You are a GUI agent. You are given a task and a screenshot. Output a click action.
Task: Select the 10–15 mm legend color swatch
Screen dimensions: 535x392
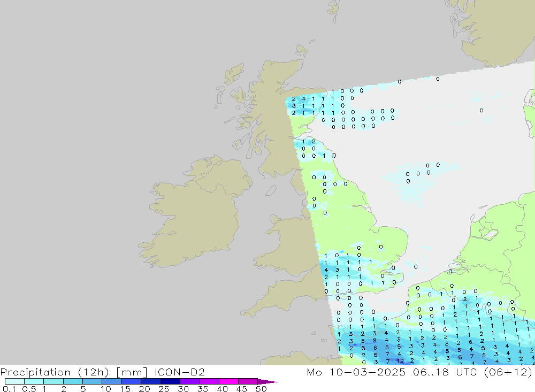[112, 381]
